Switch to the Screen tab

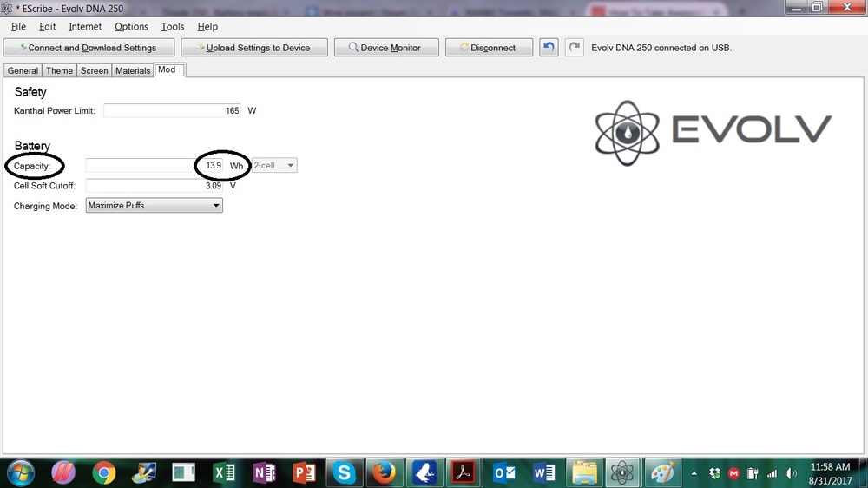click(94, 70)
